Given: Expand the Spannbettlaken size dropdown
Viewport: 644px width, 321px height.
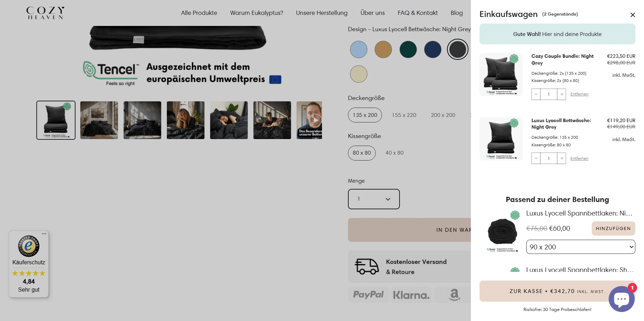Looking at the screenshot, I should pos(580,247).
